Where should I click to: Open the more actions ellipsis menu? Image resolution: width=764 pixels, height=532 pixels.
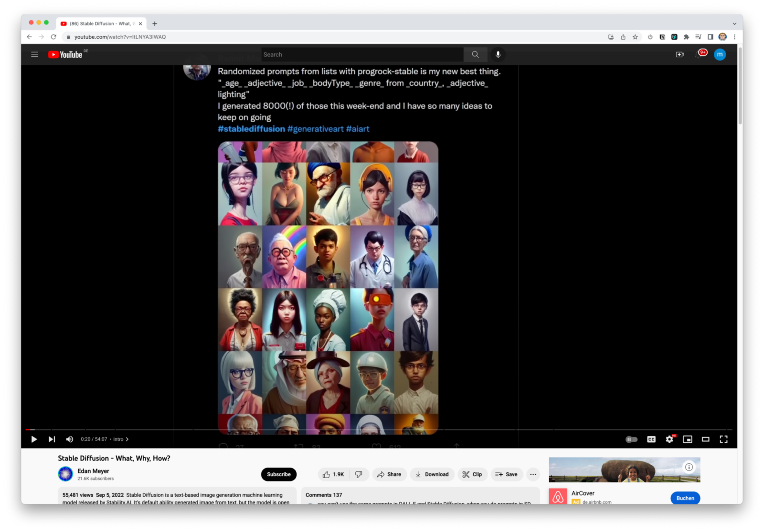[533, 474]
